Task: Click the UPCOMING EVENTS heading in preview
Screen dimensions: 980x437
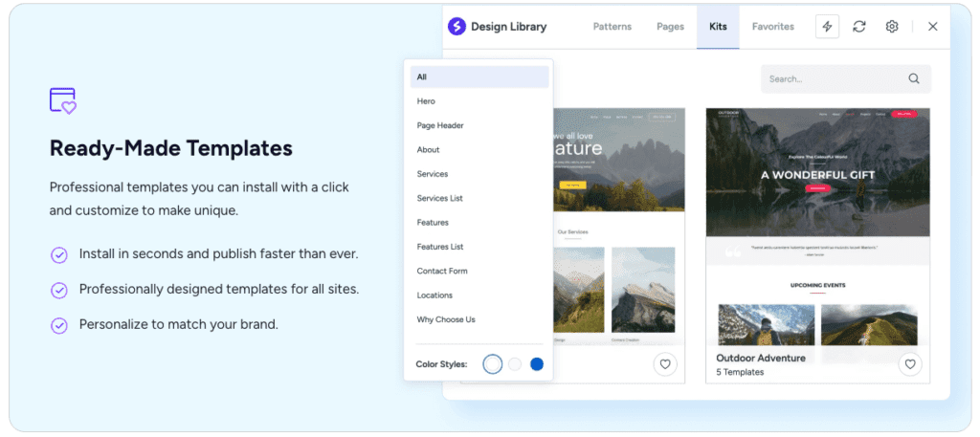Action: point(817,285)
